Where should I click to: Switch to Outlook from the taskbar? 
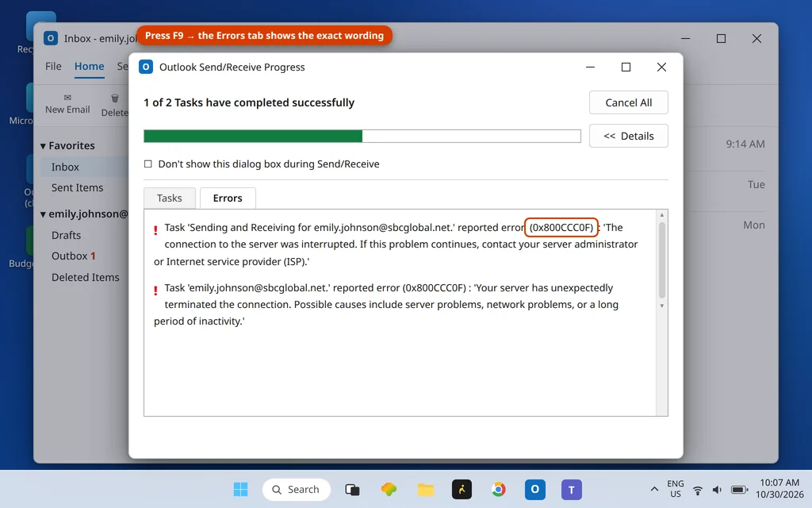(x=535, y=489)
